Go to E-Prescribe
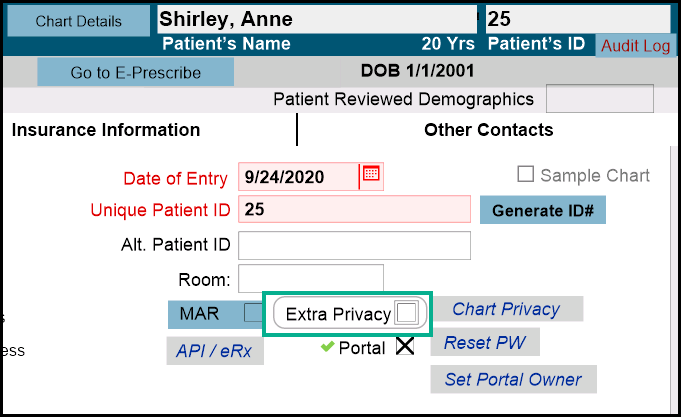This screenshot has width=681, height=417. click(x=135, y=72)
